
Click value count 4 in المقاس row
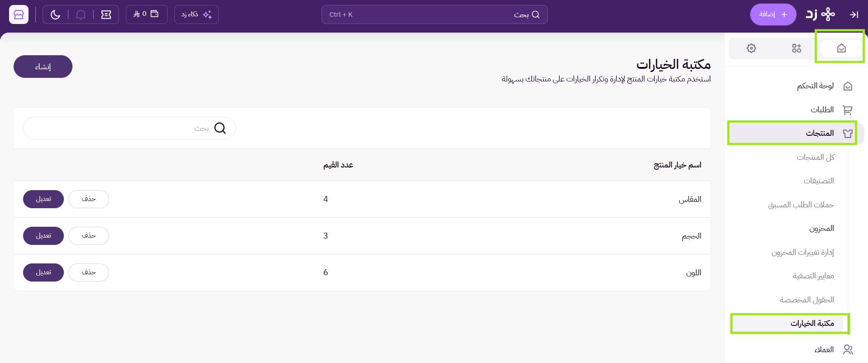326,199
